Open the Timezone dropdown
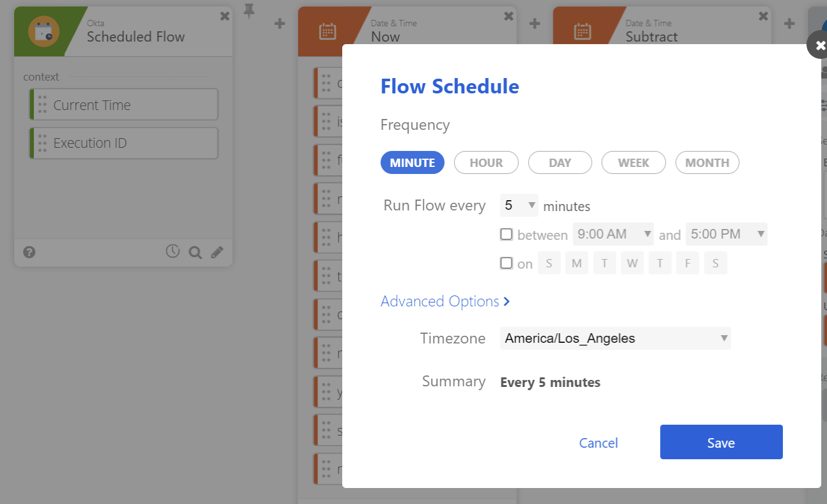827x504 pixels. point(615,338)
